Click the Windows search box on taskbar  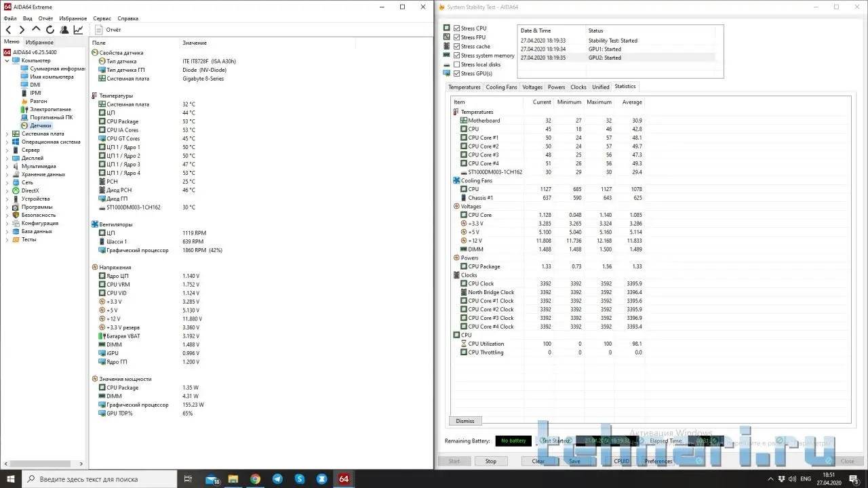(101, 479)
